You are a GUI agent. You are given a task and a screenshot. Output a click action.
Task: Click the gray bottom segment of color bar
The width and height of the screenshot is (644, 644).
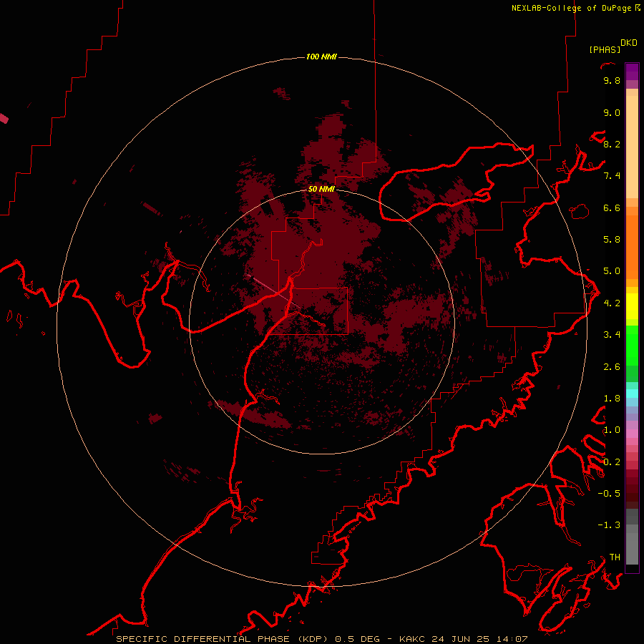point(632,548)
